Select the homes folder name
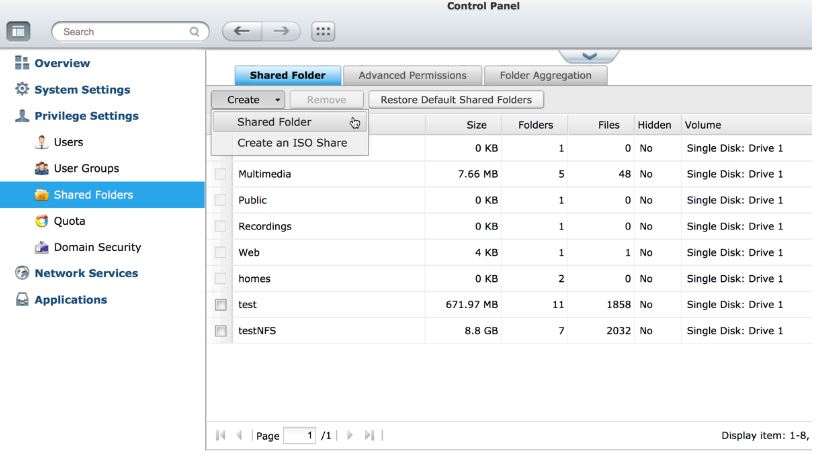 click(x=254, y=278)
